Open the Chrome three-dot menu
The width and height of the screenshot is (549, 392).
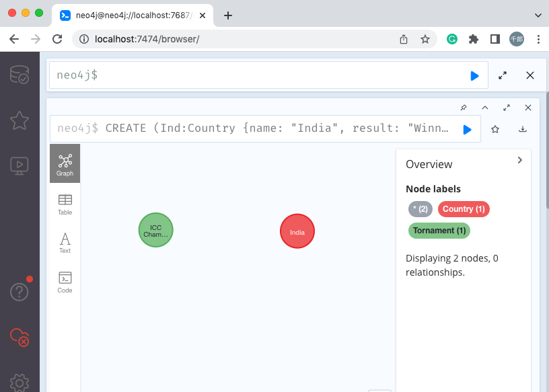coord(538,39)
